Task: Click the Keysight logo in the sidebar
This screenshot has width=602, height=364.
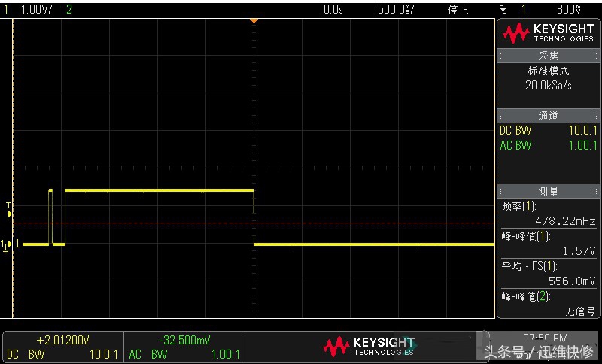Action: tap(549, 33)
